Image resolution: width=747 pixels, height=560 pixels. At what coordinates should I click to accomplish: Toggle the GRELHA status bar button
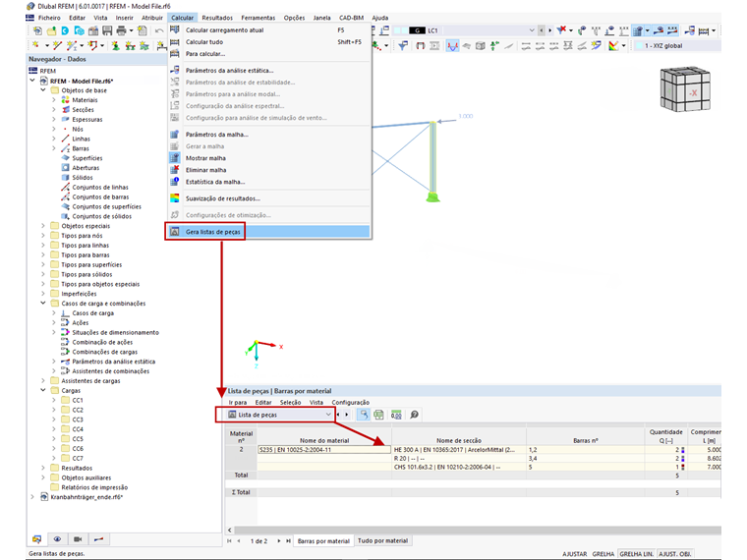pos(603,554)
